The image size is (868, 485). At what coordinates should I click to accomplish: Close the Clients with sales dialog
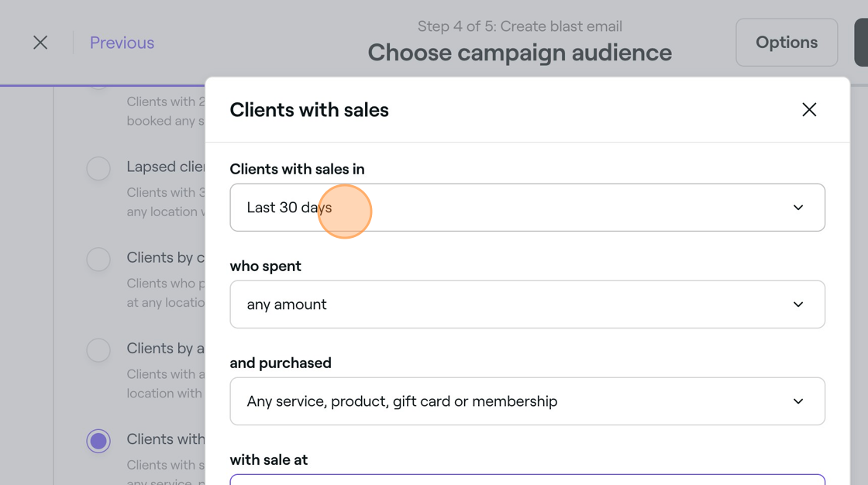pos(809,110)
